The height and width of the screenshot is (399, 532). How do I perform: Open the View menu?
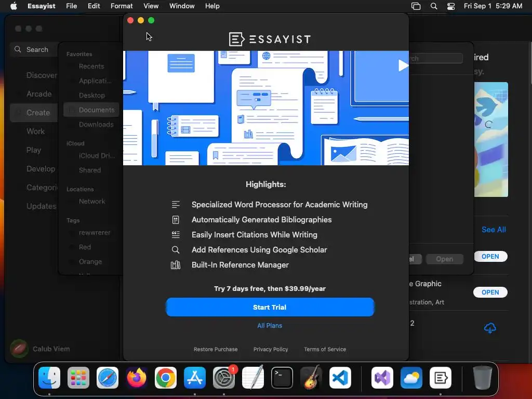[x=151, y=6]
